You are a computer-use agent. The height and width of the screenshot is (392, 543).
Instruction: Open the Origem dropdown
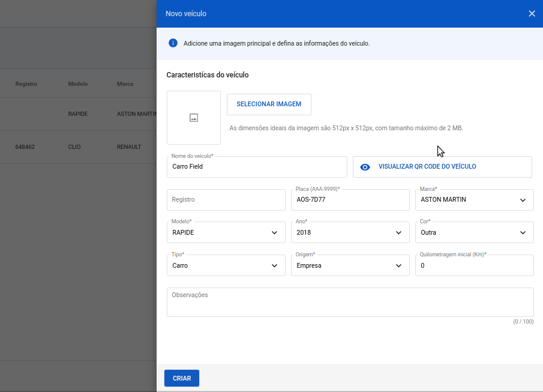click(350, 265)
